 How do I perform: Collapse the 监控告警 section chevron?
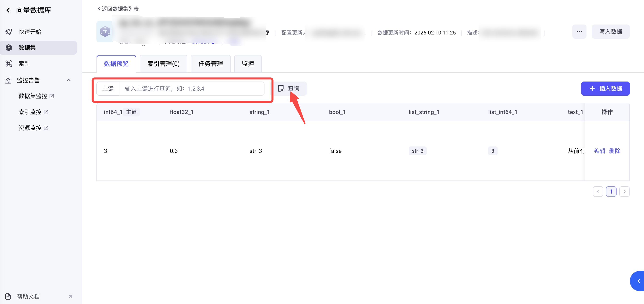[x=69, y=80]
